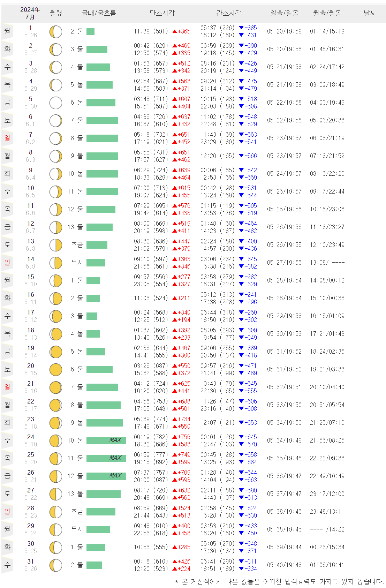
Task: Click the 10 물 label on July 24
Action: (75, 440)
